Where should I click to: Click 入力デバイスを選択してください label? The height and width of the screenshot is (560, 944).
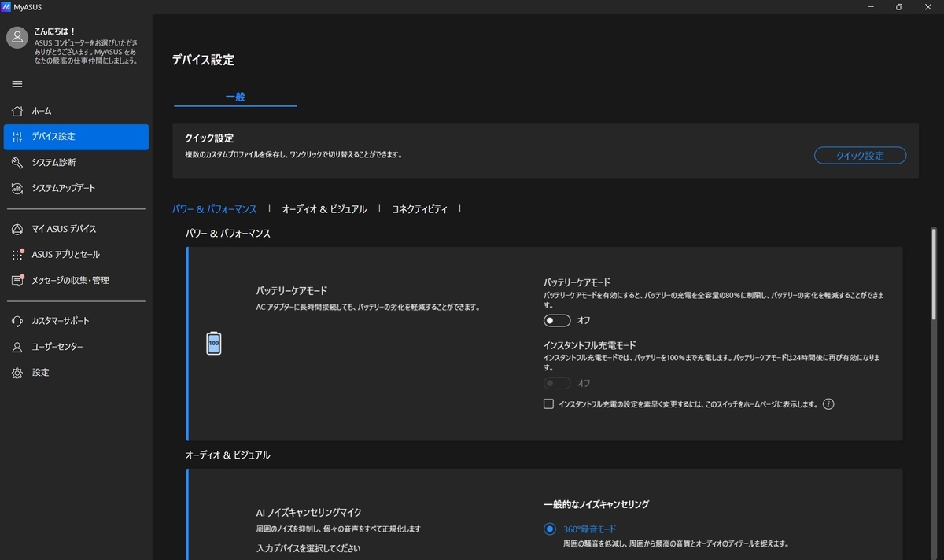coord(308,547)
